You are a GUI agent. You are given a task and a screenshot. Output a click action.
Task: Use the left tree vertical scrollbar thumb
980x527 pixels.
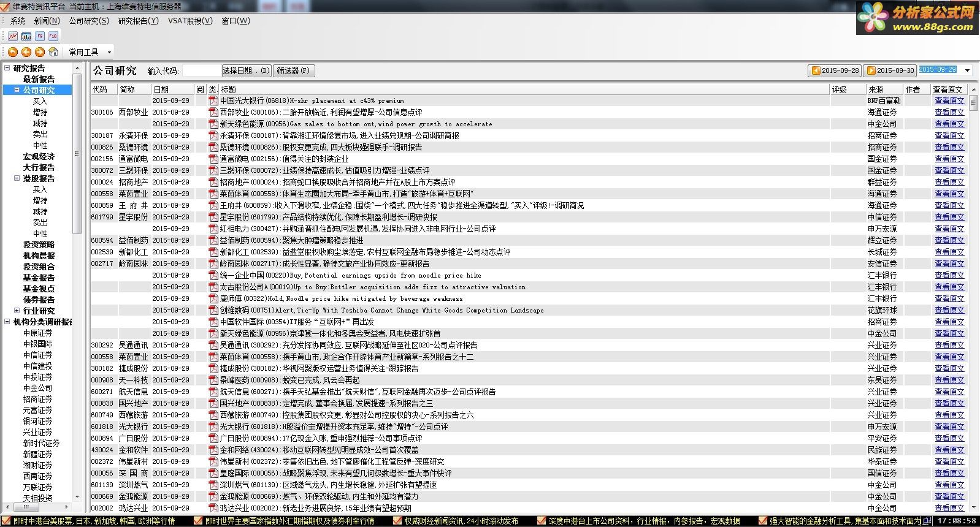click(x=77, y=154)
